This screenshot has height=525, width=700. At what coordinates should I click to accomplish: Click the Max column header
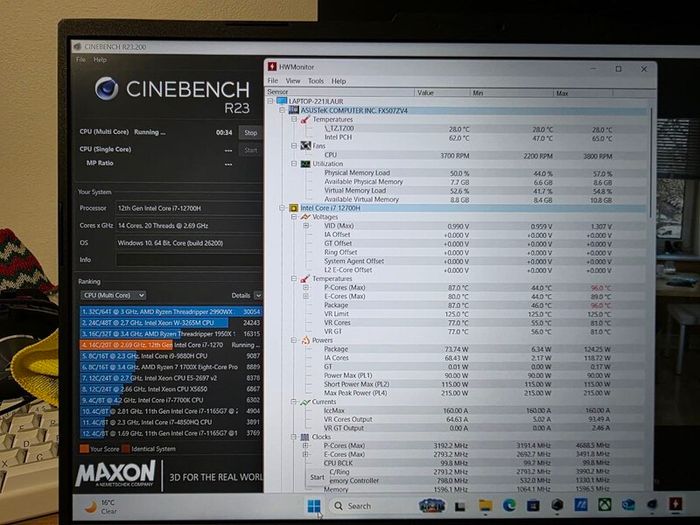click(x=583, y=93)
